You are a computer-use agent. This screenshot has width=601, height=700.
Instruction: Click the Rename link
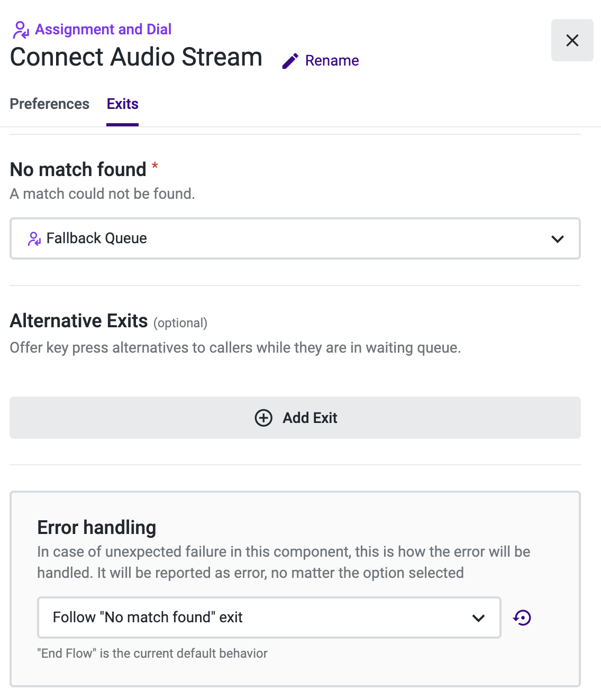click(332, 61)
